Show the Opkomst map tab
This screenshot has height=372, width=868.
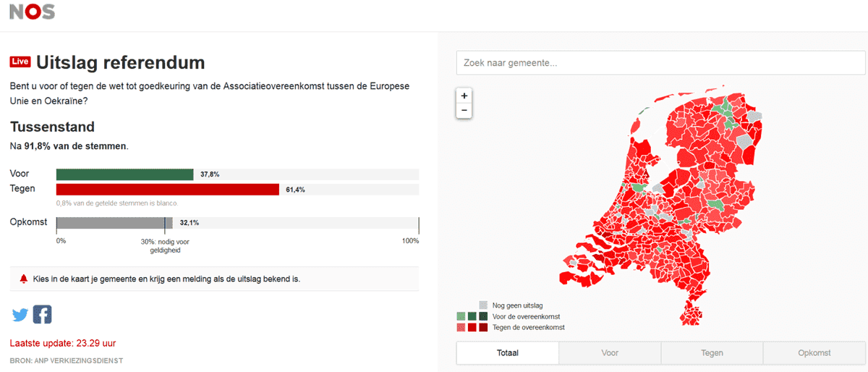tap(814, 353)
